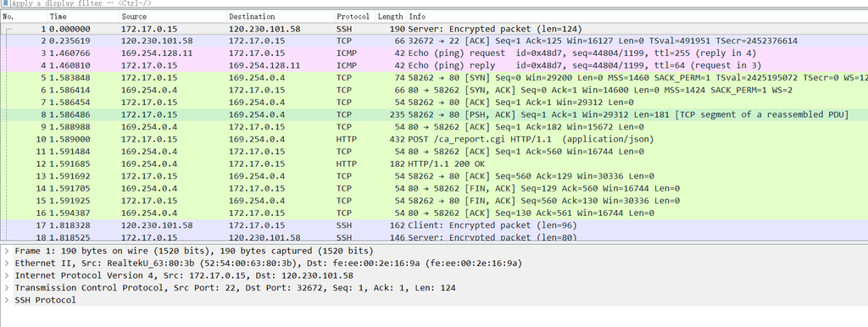The width and height of the screenshot is (868, 327).
Task: Sort by the Protocol column header
Action: point(354,17)
